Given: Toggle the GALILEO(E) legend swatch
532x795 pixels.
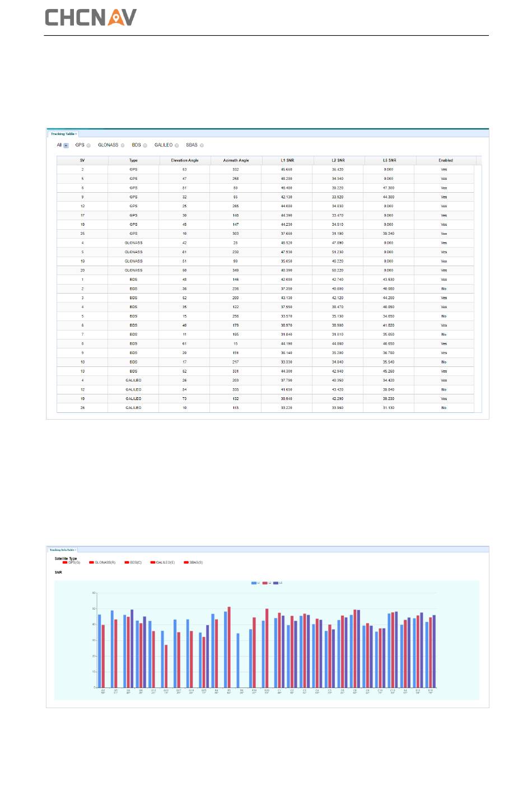Looking at the screenshot, I should pyautogui.click(x=153, y=562).
